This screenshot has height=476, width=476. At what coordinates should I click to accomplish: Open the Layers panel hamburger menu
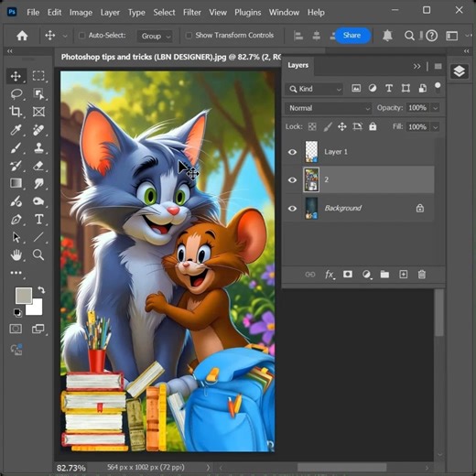click(x=438, y=66)
